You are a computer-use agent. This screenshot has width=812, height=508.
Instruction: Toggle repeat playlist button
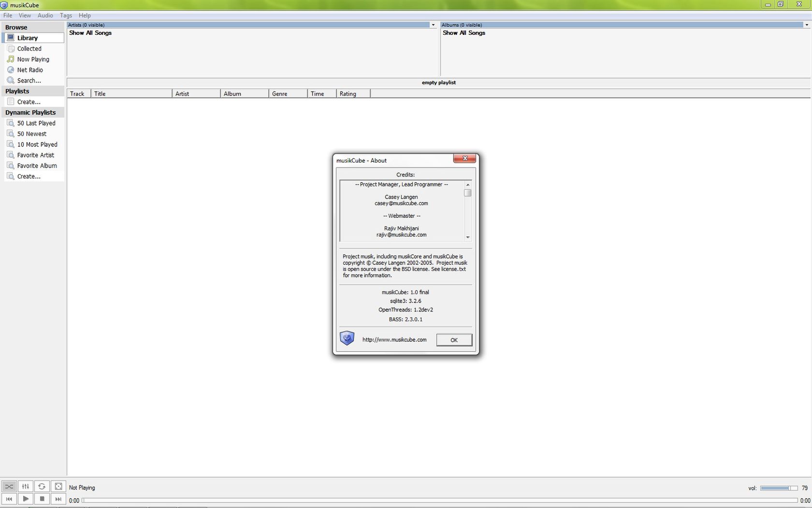[x=42, y=486]
